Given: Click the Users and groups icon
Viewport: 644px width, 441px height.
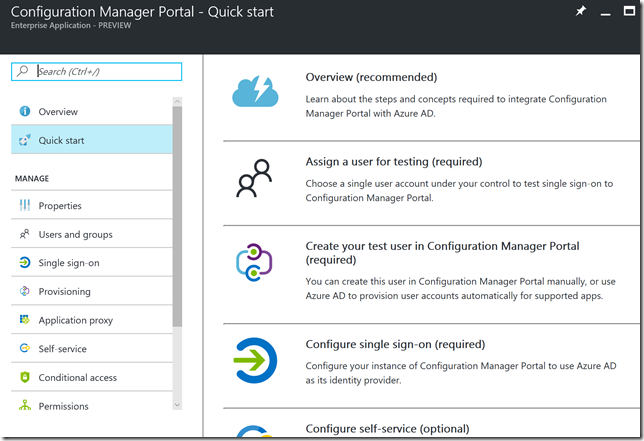Looking at the screenshot, I should 24,235.
